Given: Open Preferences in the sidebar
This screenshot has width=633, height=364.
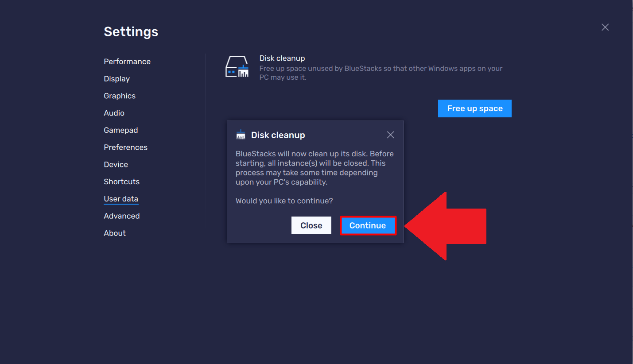Looking at the screenshot, I should coord(125,147).
